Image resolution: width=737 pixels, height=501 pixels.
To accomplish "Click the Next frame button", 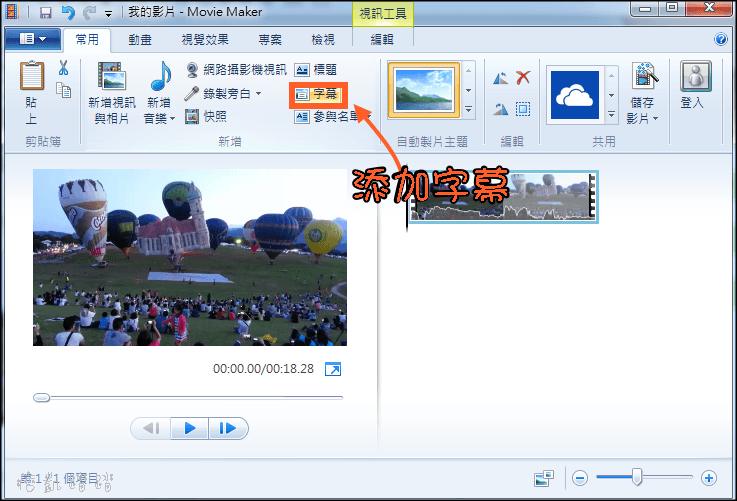I will pos(228,428).
